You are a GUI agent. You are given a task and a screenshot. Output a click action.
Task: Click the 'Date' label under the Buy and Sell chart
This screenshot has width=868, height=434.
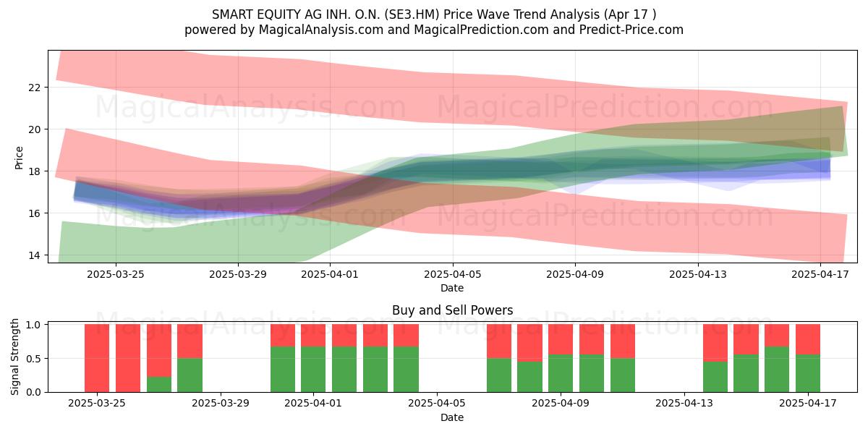point(452,417)
